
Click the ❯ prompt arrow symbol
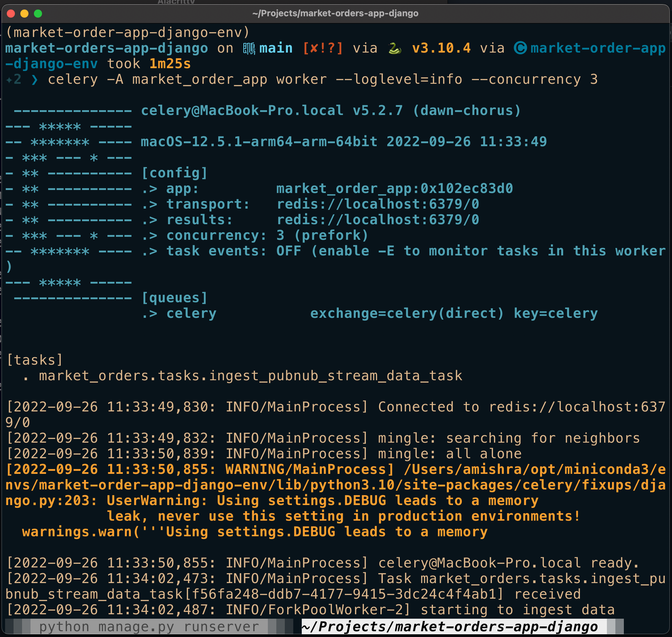point(35,79)
